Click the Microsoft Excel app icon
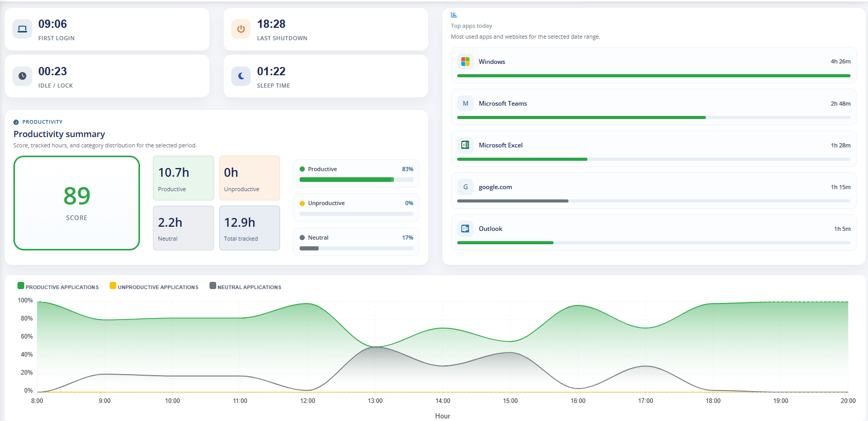This screenshot has height=421, width=868. pos(465,145)
